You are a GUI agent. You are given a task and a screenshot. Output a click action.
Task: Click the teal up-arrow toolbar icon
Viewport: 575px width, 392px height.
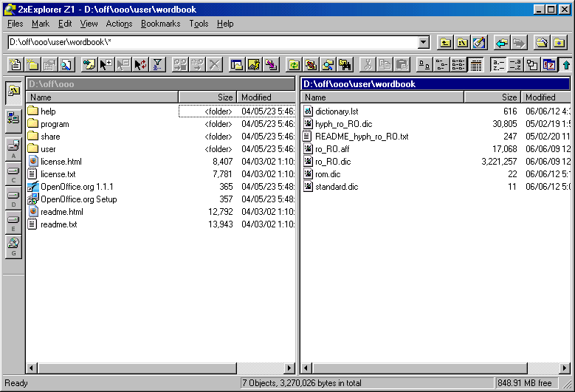click(x=566, y=65)
